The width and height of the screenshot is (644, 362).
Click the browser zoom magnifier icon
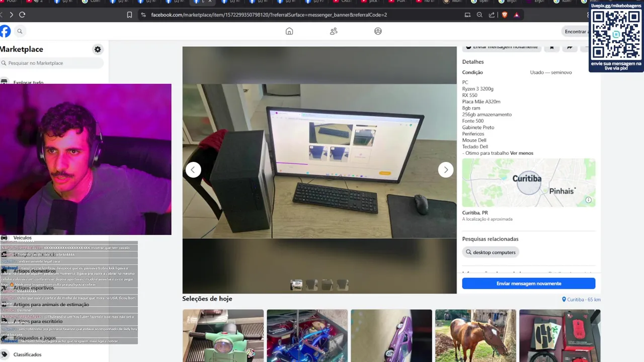(x=479, y=15)
